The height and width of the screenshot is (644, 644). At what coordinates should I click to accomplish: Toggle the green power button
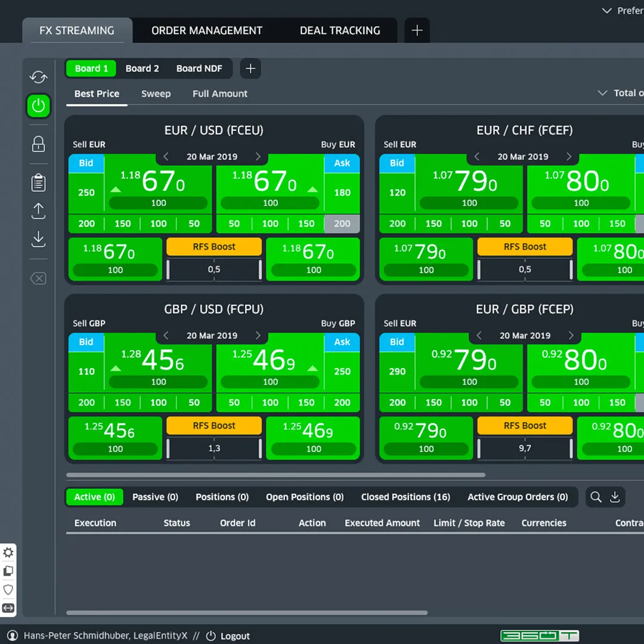[x=38, y=106]
